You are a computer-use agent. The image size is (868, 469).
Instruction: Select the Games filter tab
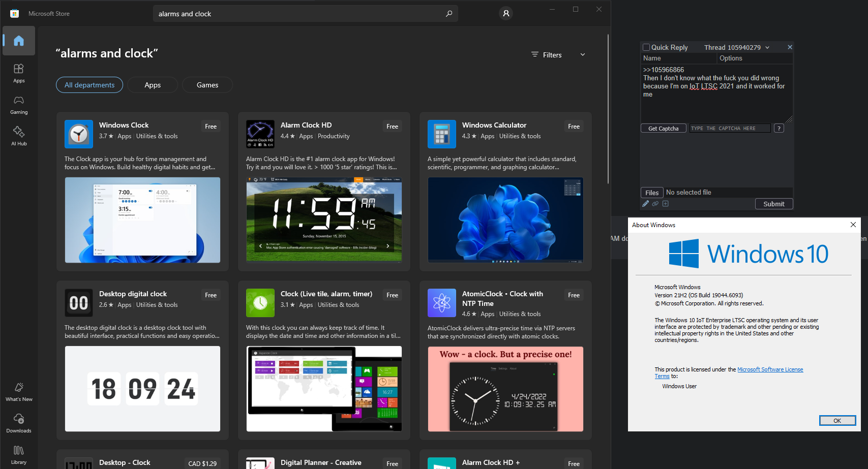click(x=207, y=85)
